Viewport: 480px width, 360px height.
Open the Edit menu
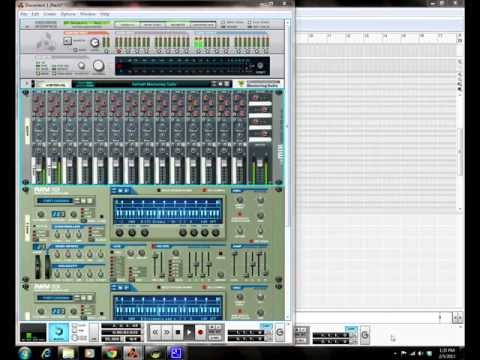pyautogui.click(x=35, y=14)
